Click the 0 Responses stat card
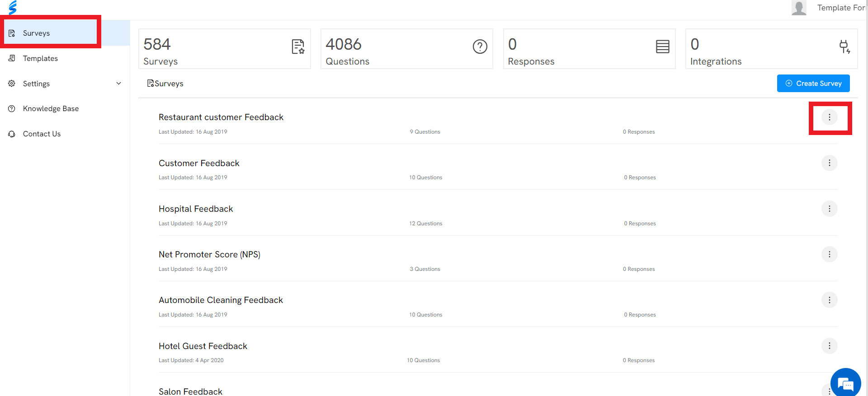The image size is (868, 396). (x=590, y=49)
